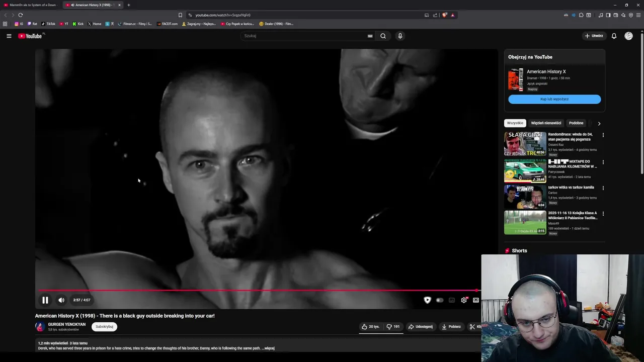Mute the video volume icon
The width and height of the screenshot is (644, 362).
click(61, 300)
